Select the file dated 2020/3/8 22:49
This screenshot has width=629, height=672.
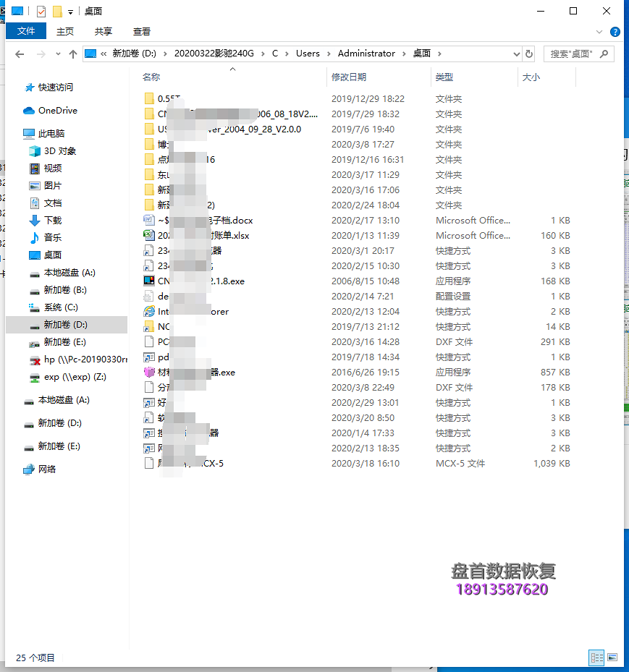[358, 388]
